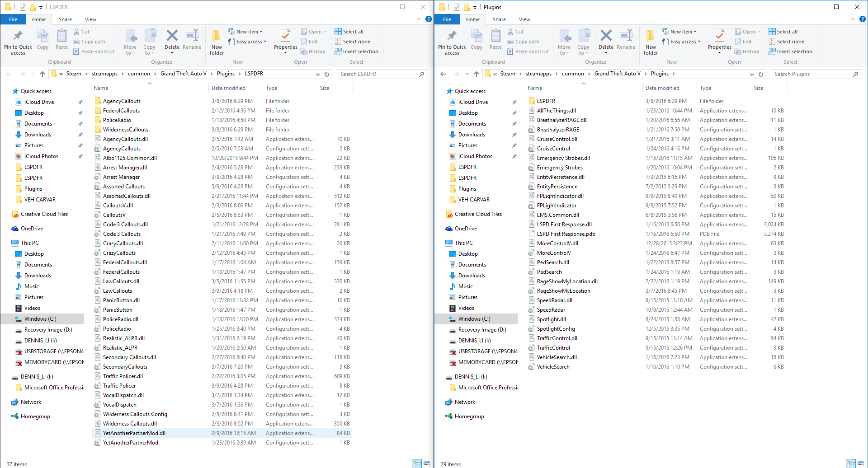The height and width of the screenshot is (468, 868).
Task: Refresh the Plugins window address bar
Action: (761, 74)
